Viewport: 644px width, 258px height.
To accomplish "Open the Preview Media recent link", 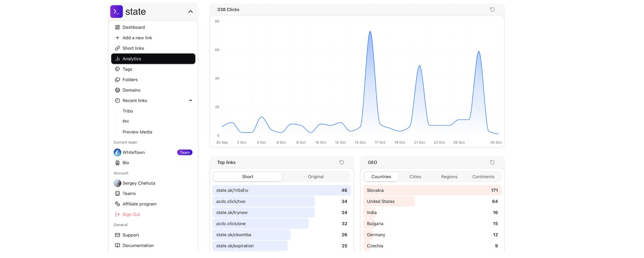I will click(137, 132).
